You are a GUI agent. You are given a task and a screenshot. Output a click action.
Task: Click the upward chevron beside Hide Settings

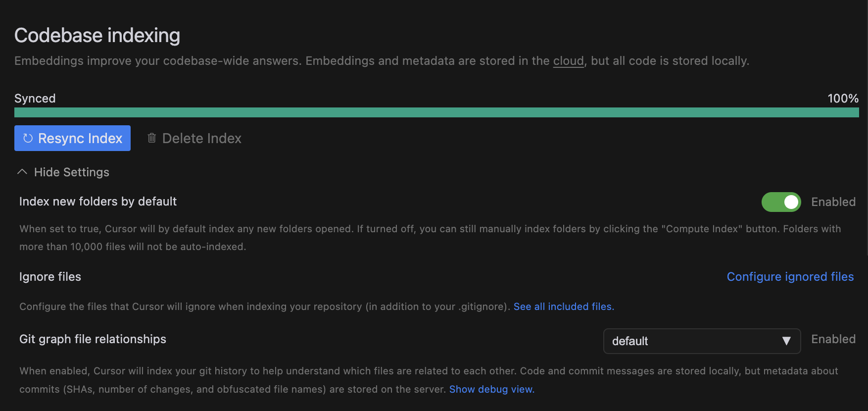[22, 172]
